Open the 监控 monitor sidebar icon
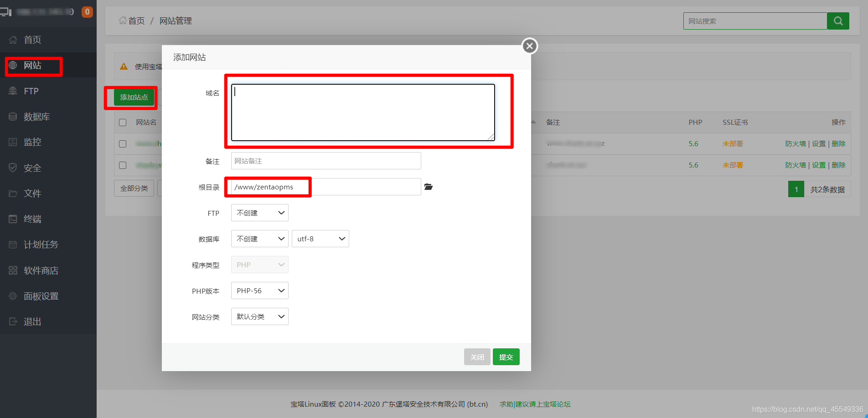Image resolution: width=868 pixels, height=418 pixels. click(13, 142)
